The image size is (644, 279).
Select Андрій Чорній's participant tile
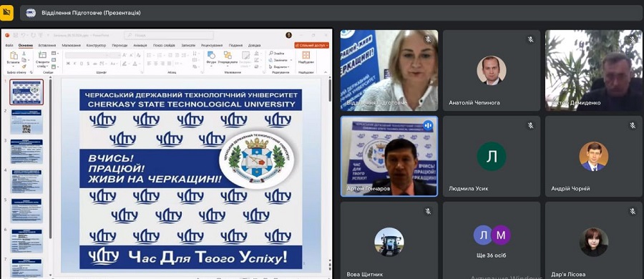pos(594,156)
